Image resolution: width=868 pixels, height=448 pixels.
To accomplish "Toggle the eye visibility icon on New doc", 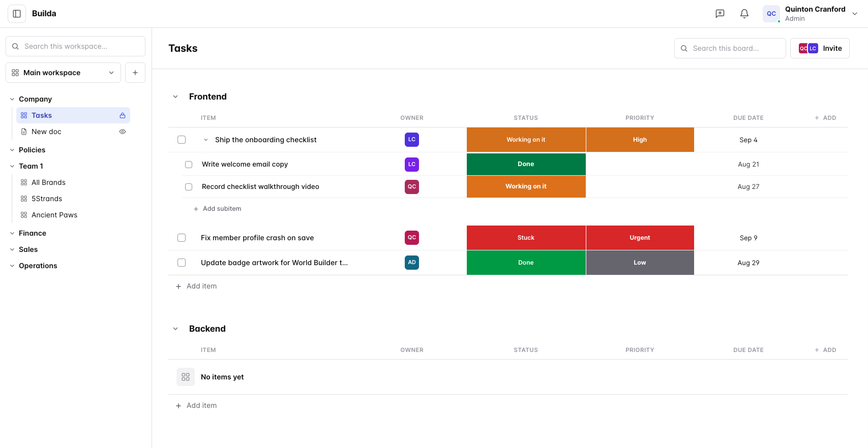I will point(123,132).
